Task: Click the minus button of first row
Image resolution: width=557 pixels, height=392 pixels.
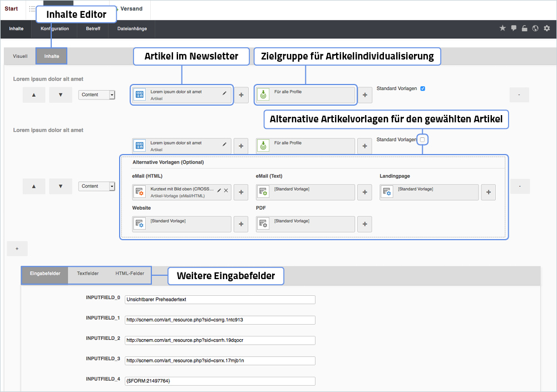Action: tap(519, 95)
